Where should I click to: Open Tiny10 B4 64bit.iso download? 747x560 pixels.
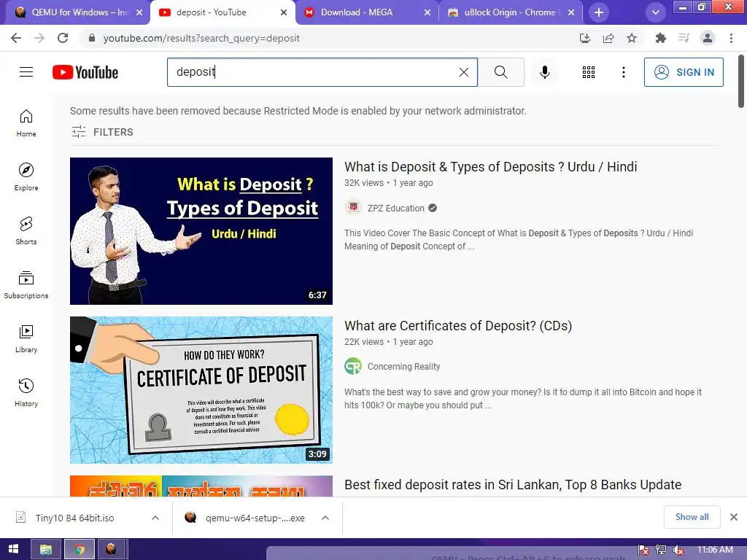(x=75, y=518)
